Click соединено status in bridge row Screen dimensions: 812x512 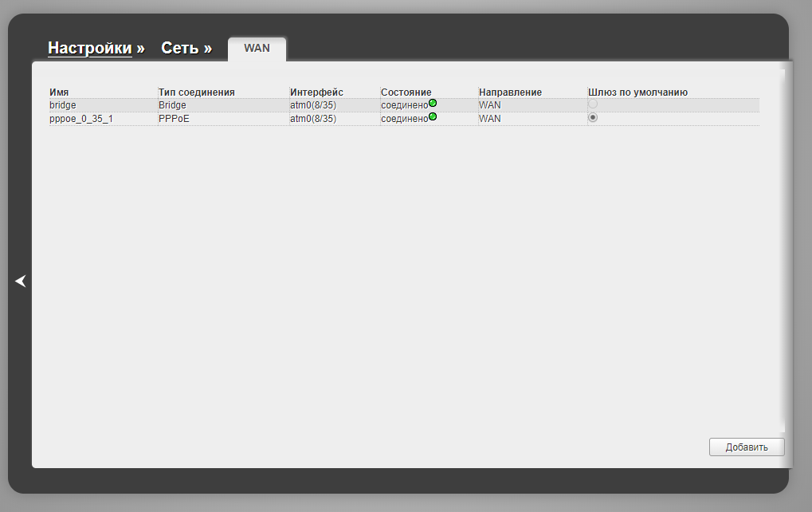405,105
